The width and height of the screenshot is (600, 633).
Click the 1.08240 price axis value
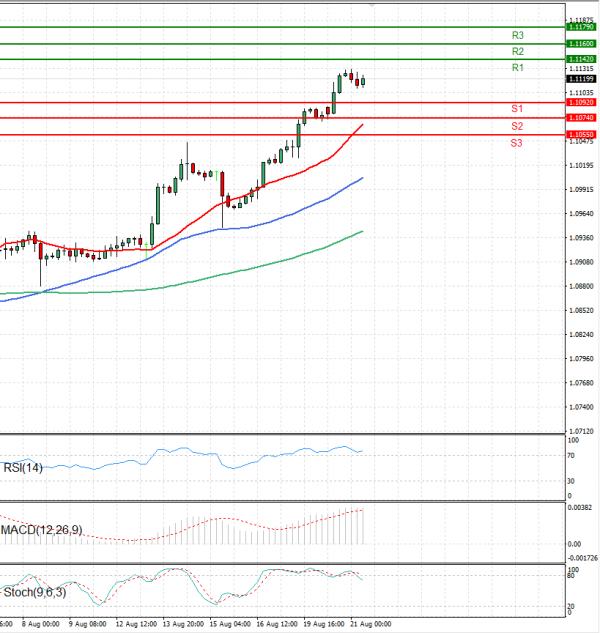point(581,335)
